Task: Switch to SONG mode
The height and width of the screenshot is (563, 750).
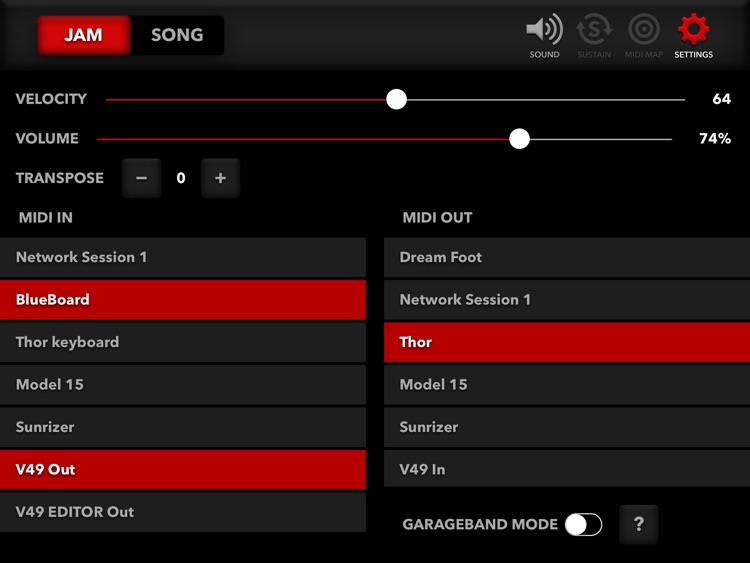Action: [177, 35]
